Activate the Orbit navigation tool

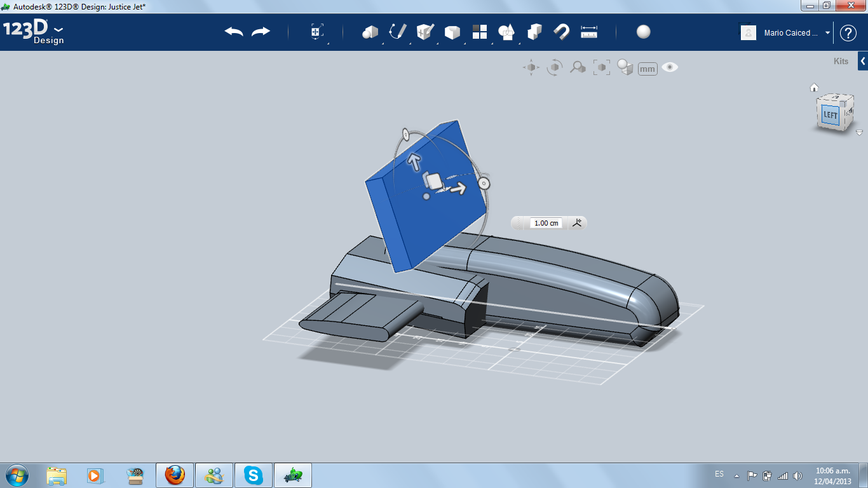click(555, 67)
